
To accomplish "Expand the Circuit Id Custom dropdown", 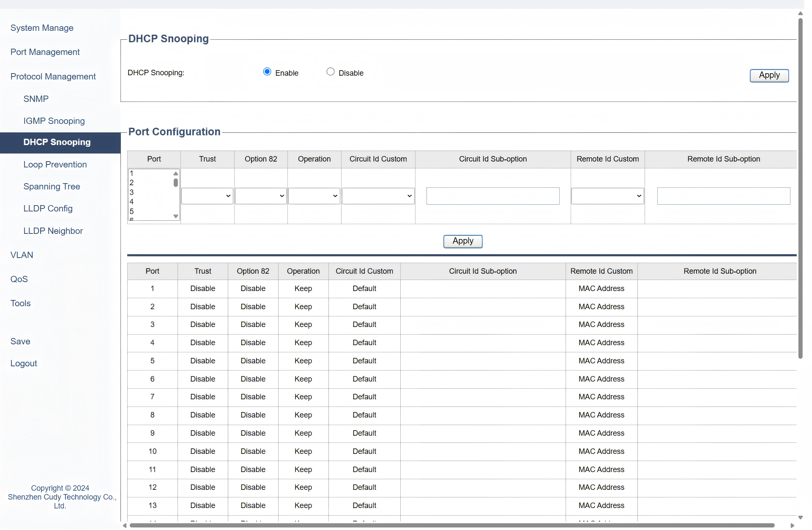I will coord(378,196).
